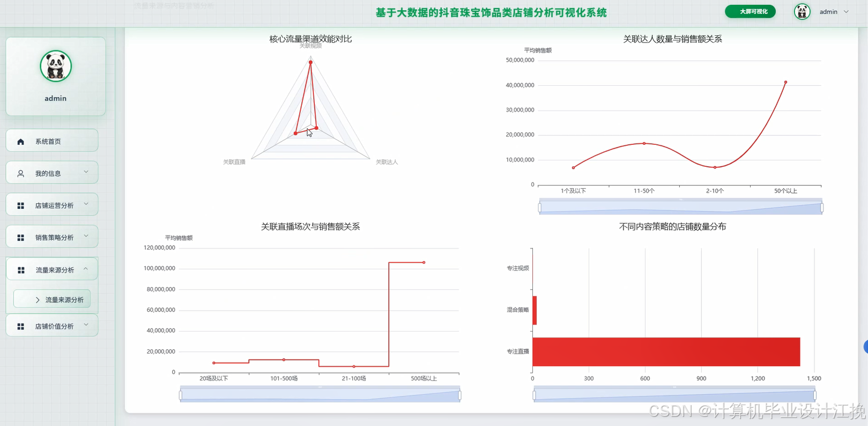Click the top radar point near 关联视频
868x426 pixels.
310,62
